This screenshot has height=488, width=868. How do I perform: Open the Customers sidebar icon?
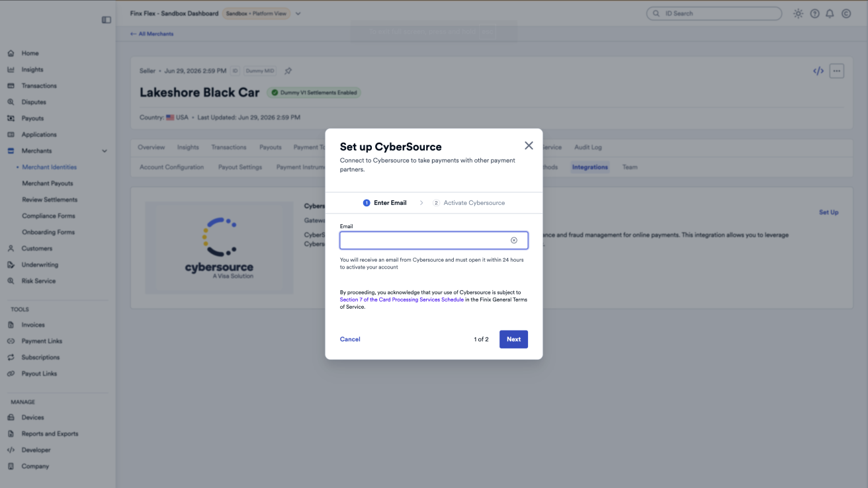(11, 249)
